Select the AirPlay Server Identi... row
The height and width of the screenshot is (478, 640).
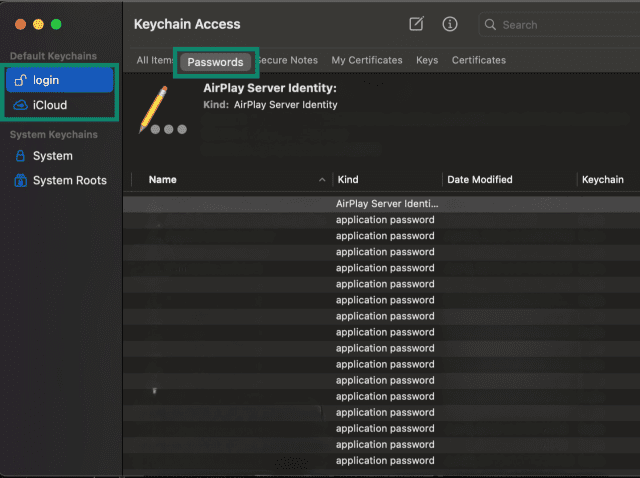[x=381, y=204]
